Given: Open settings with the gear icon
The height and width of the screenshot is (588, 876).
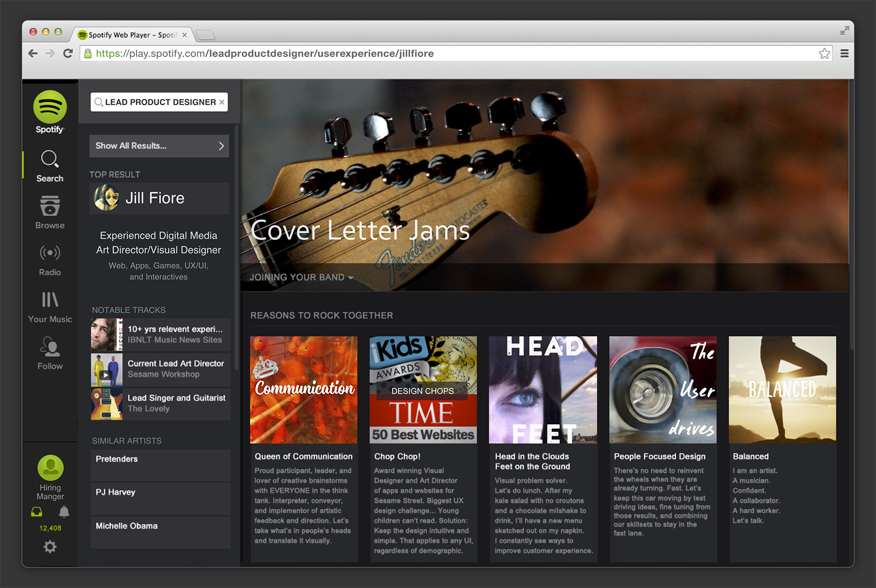Looking at the screenshot, I should 50,546.
